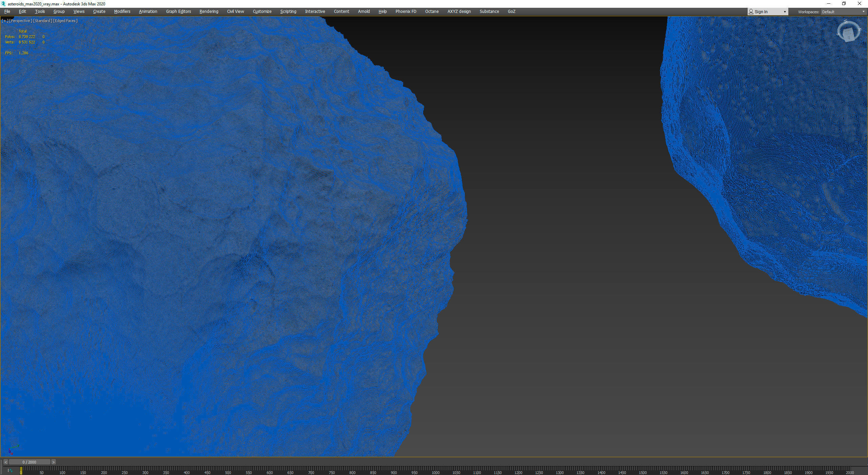The height and width of the screenshot is (475, 868).
Task: Open the Civil View menu
Action: click(236, 12)
